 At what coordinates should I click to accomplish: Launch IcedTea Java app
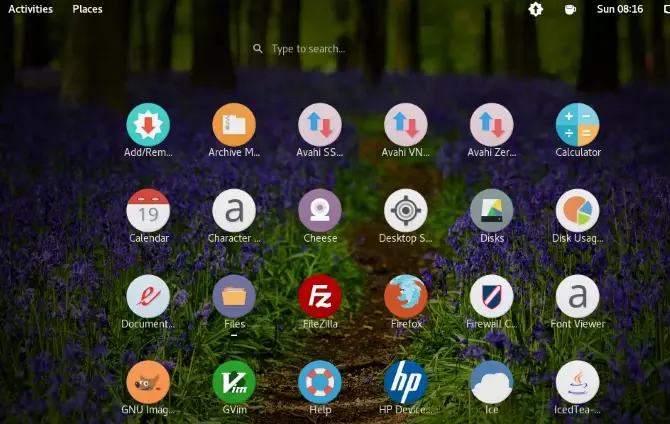tap(577, 382)
